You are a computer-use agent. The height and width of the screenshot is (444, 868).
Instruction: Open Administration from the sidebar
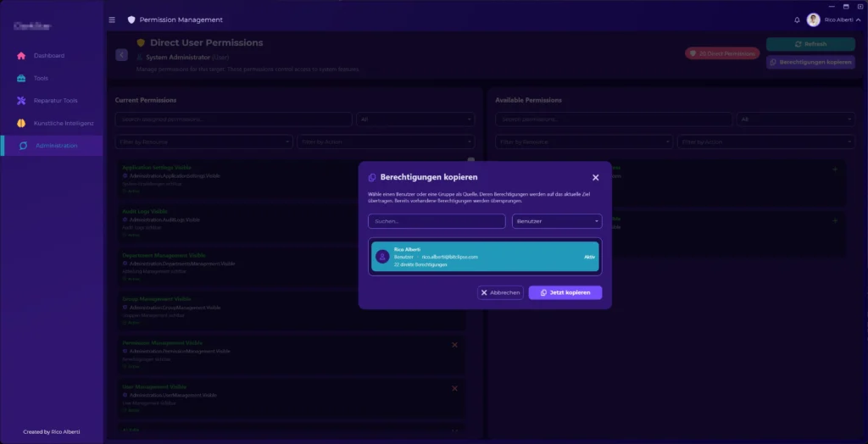(52, 146)
